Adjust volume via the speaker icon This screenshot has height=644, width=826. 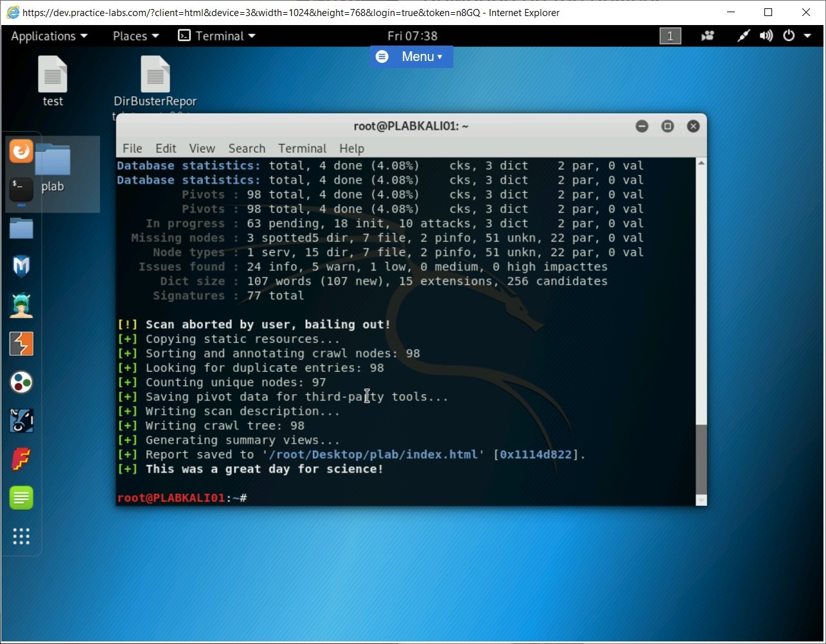pyautogui.click(x=766, y=36)
